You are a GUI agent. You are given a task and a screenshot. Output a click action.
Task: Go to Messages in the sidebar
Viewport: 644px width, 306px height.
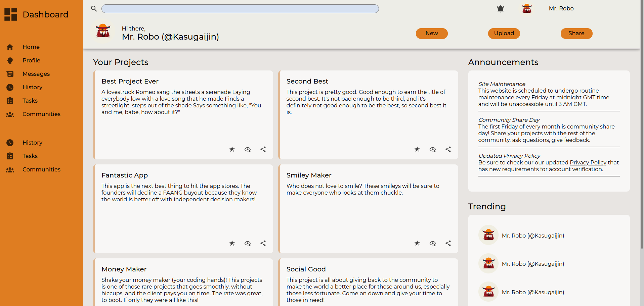tap(36, 74)
